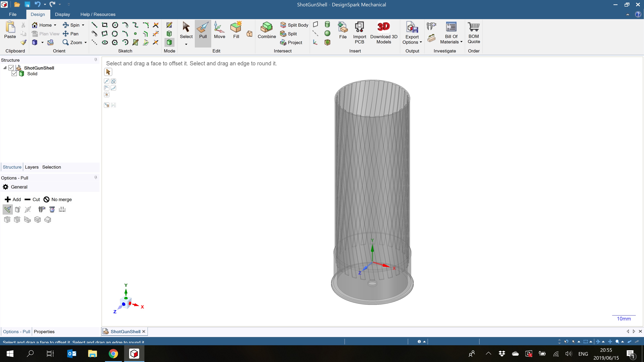Image resolution: width=644 pixels, height=362 pixels.
Task: Toggle the Solid visibility checkbox
Action: click(x=14, y=73)
